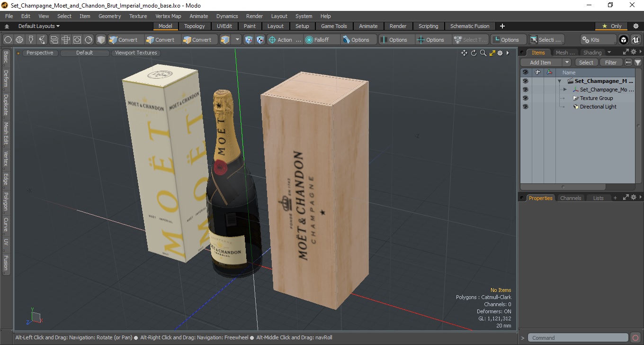This screenshot has width=644, height=345.
Task: Add a new layout tab with plus
Action: tap(502, 26)
